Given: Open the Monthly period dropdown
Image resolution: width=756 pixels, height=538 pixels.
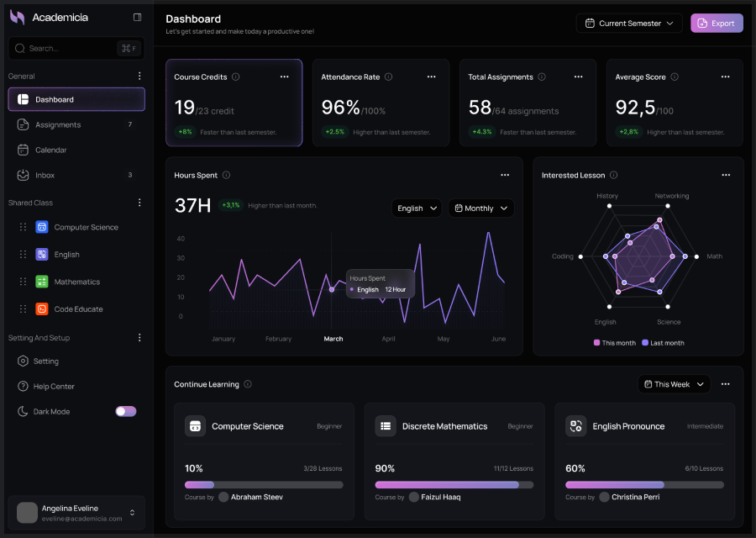Looking at the screenshot, I should 480,208.
